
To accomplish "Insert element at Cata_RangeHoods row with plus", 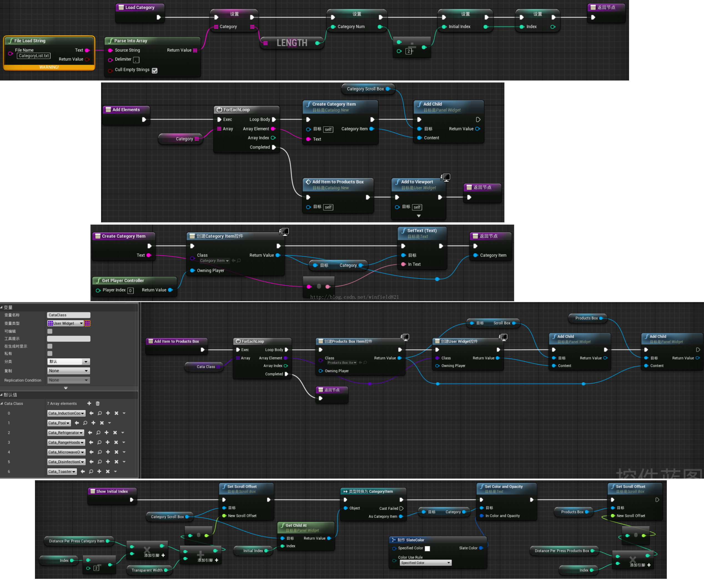I will point(108,442).
